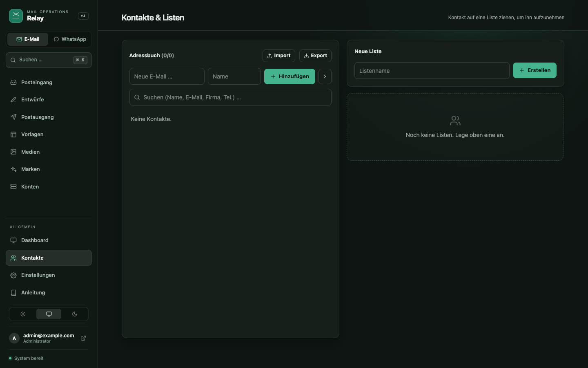Focus contact search field Suchen (Name, E-Mail...)
588x368 pixels.
tap(230, 97)
